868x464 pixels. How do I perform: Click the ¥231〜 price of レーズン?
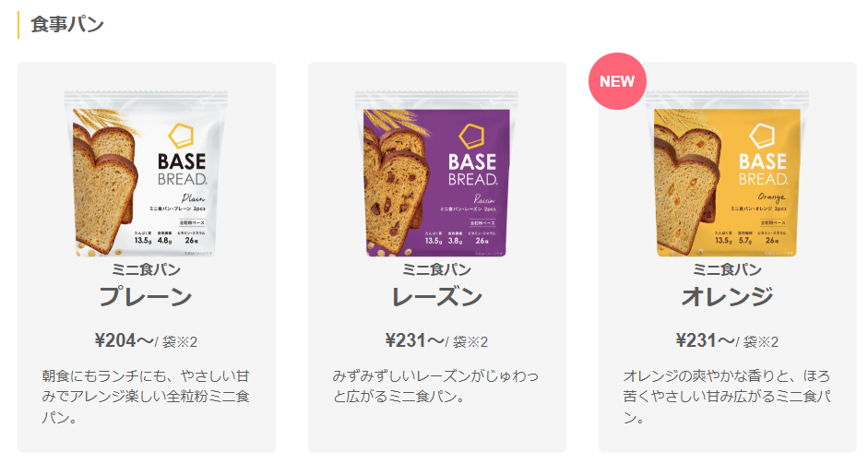(x=414, y=340)
